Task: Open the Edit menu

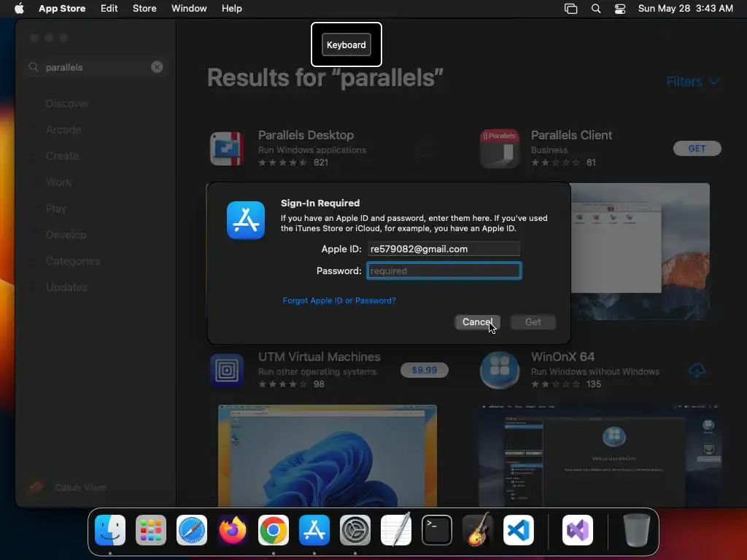Action: pyautogui.click(x=109, y=8)
